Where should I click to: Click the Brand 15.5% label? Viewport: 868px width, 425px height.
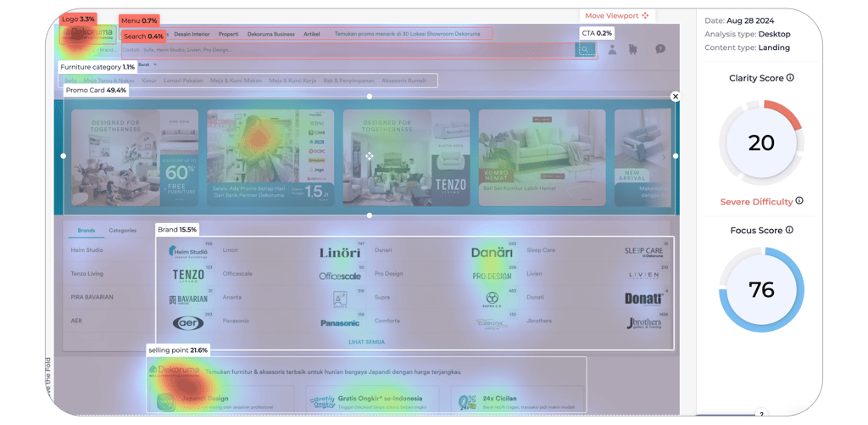click(x=177, y=229)
